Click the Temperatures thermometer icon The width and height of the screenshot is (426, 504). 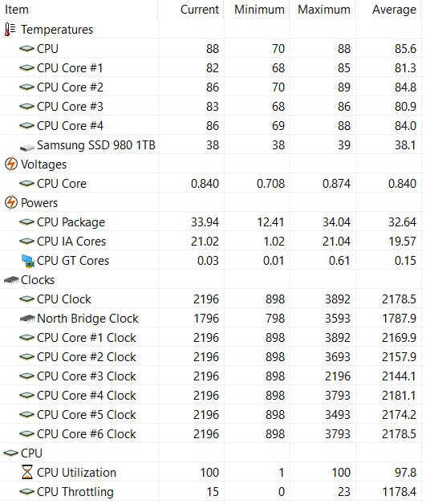[10, 30]
